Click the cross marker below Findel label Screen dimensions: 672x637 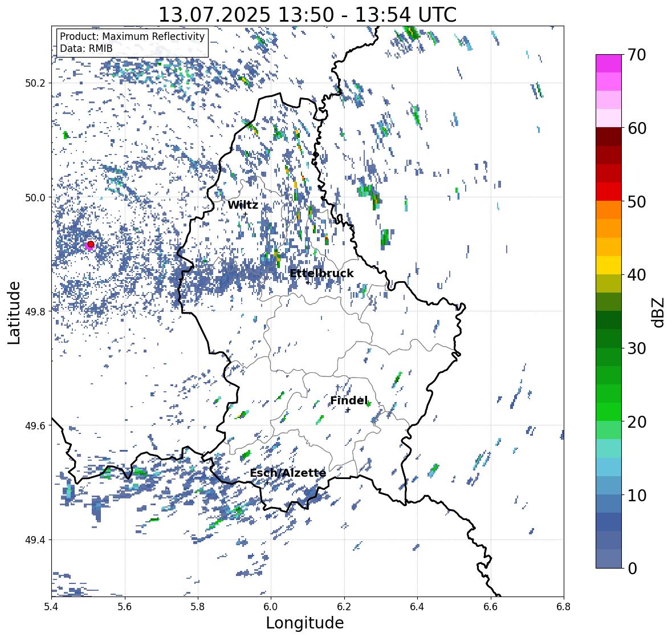pos(348,410)
